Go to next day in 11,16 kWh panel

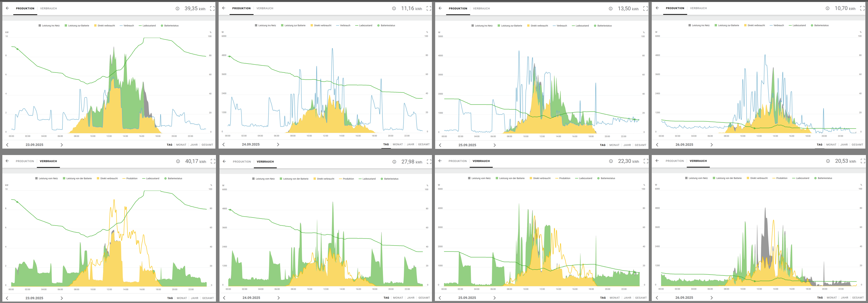pyautogui.click(x=278, y=144)
